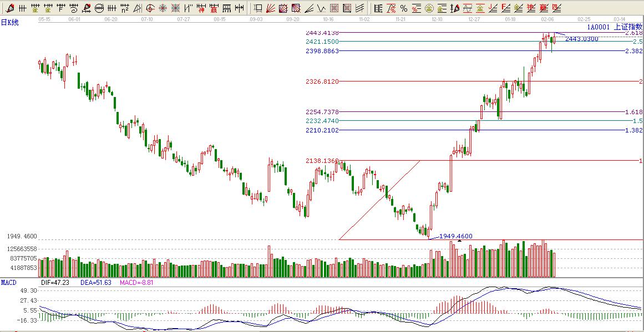Click the MACD indicator label
Screen dimensions: 644x332
click(x=9, y=282)
